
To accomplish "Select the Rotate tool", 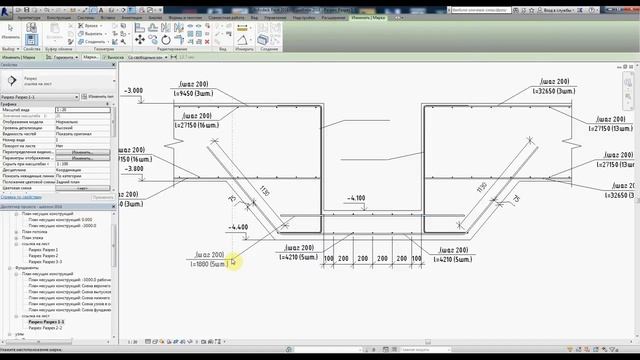I will pos(166,40).
